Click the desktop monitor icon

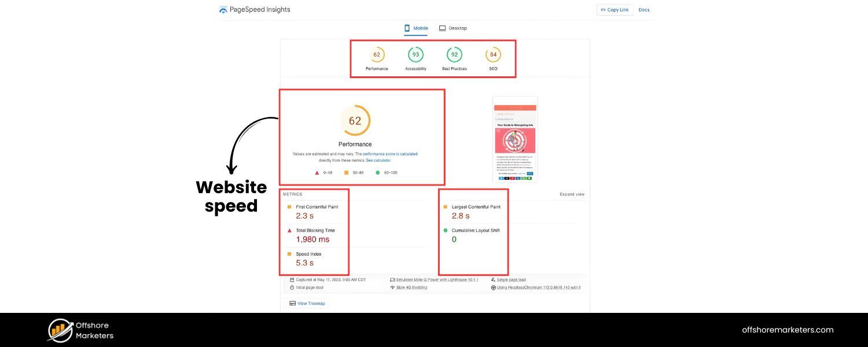442,28
